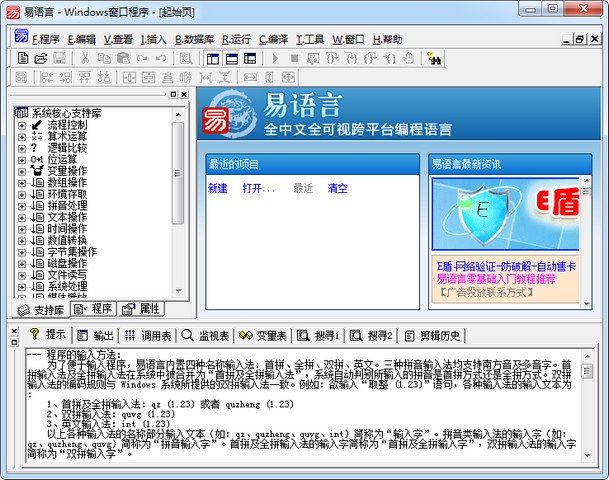Click the 打开... link in recent projects
This screenshot has height=480, width=609.
(258, 188)
